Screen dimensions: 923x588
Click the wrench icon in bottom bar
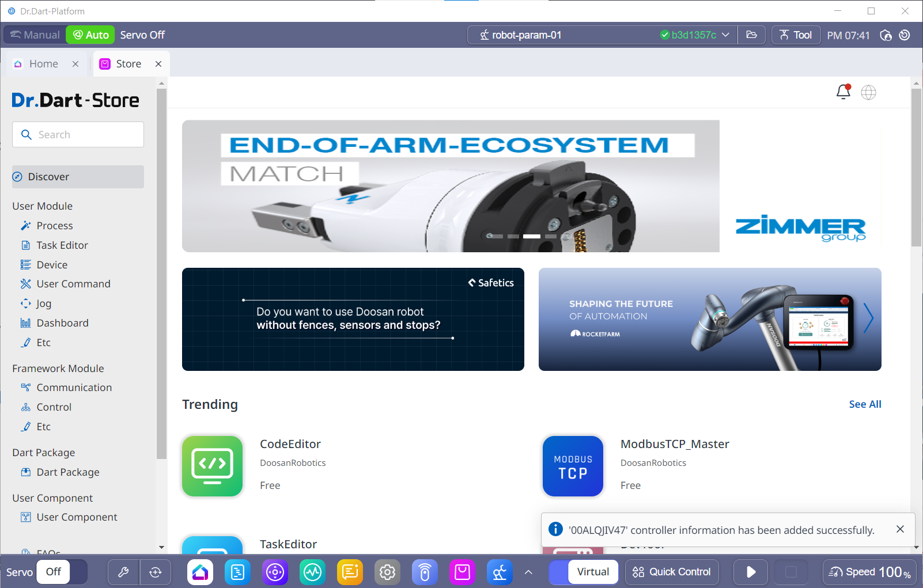pyautogui.click(x=123, y=572)
